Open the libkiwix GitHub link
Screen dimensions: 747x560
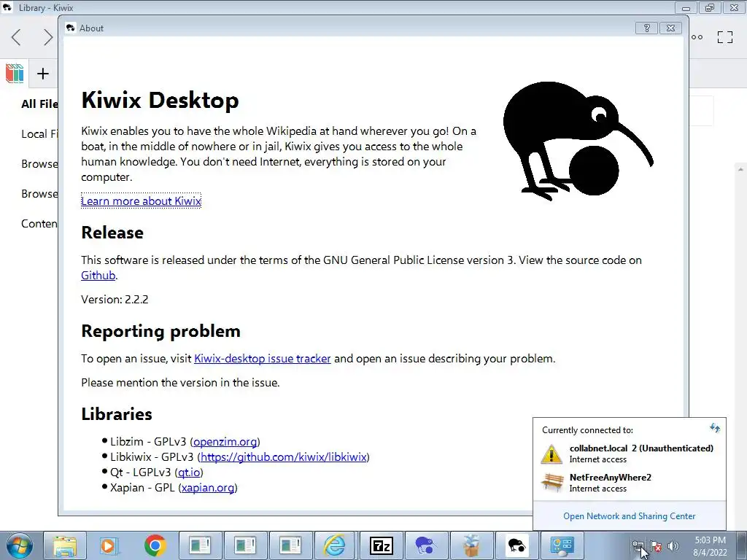(x=284, y=457)
